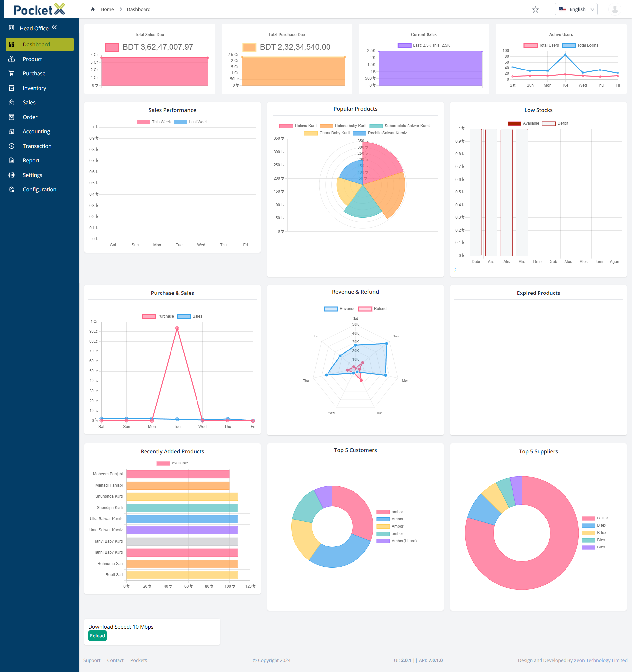The width and height of the screenshot is (632, 672).
Task: Toggle the Refund legend in Revenue & Refund
Action: [x=372, y=309]
